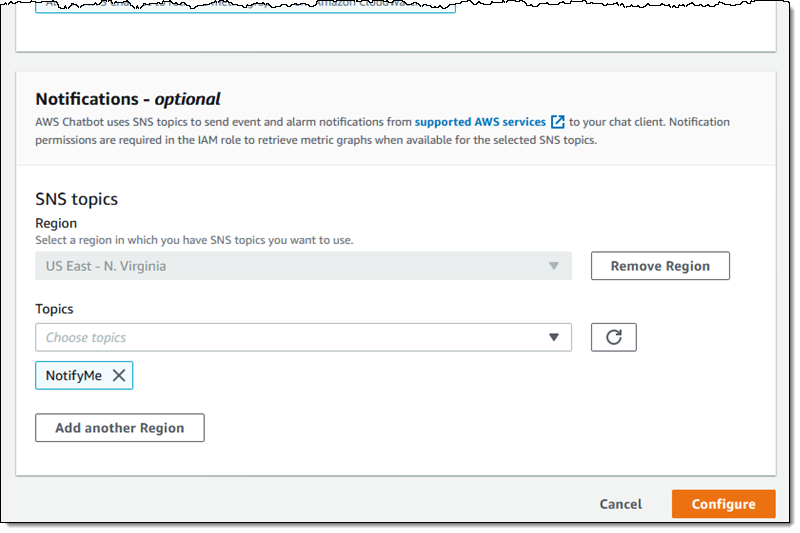The height and width of the screenshot is (533, 800).
Task: Open the Topics dropdown arrow
Action: coord(554,337)
